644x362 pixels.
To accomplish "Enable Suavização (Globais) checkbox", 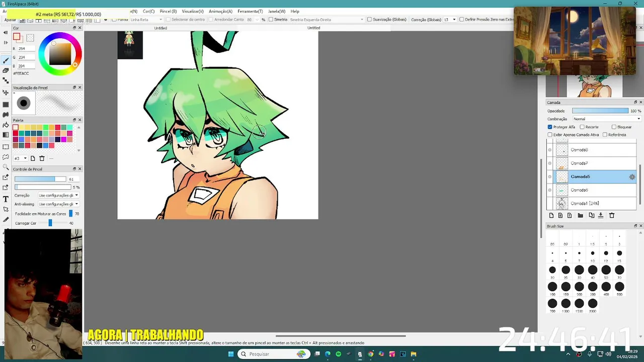I will tap(369, 20).
